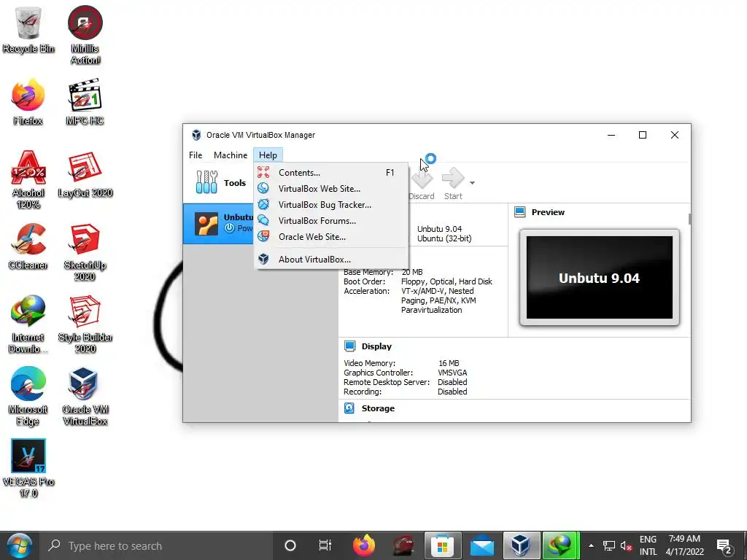The image size is (747, 560).
Task: Open the File menu
Action: click(x=196, y=155)
